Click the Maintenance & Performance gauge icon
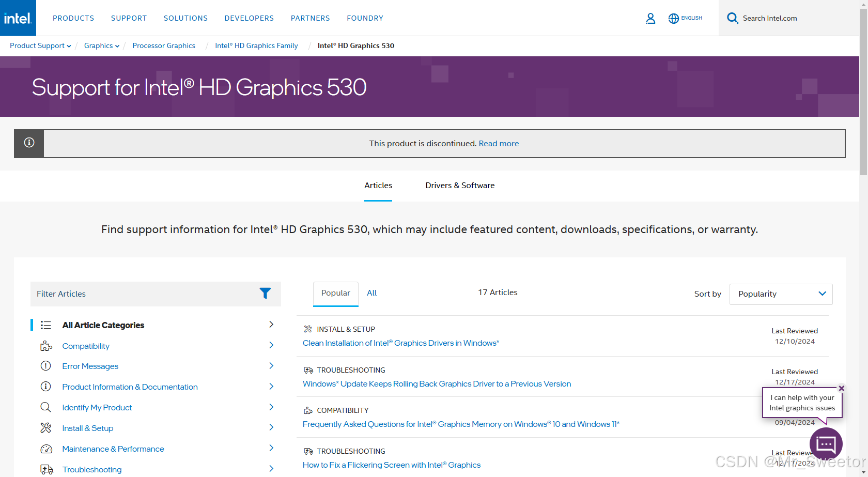This screenshot has height=477, width=868. pyautogui.click(x=46, y=449)
